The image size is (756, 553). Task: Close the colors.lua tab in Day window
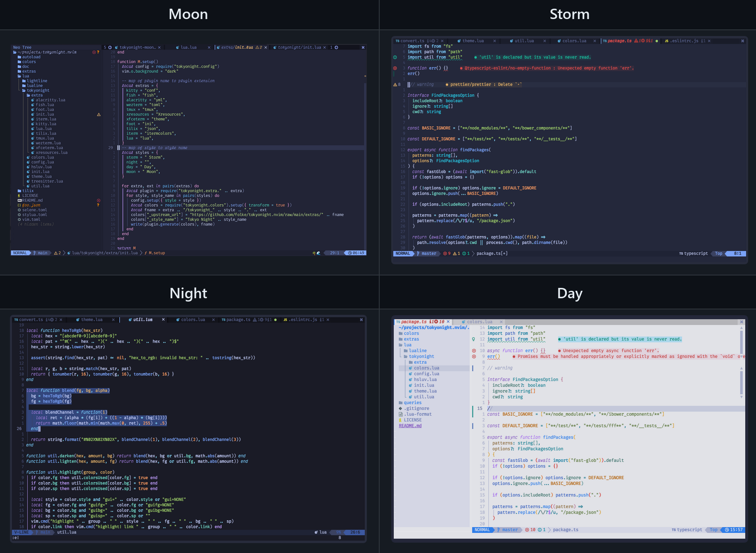[501, 322]
